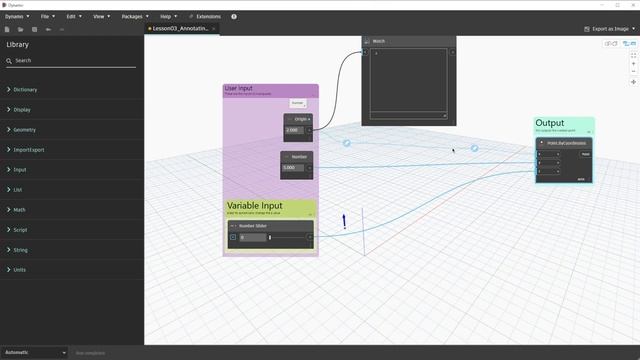Open the Edit menu

tap(74, 17)
